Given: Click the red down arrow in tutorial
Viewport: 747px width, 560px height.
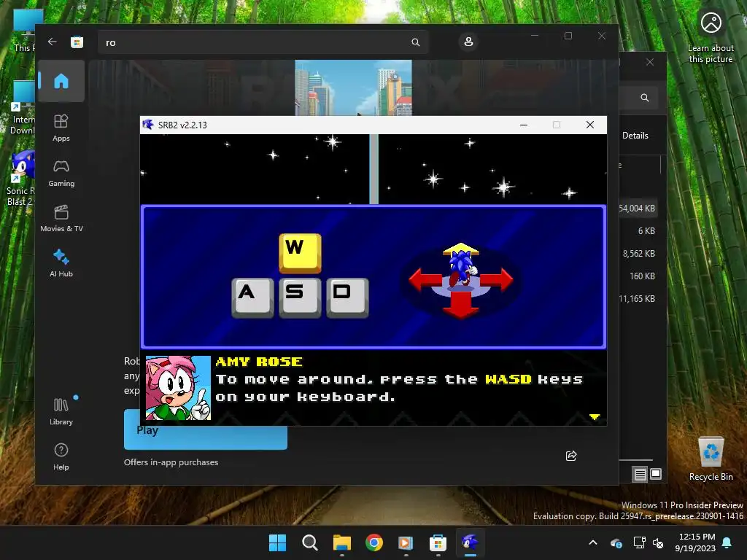Looking at the screenshot, I should coord(461,304).
